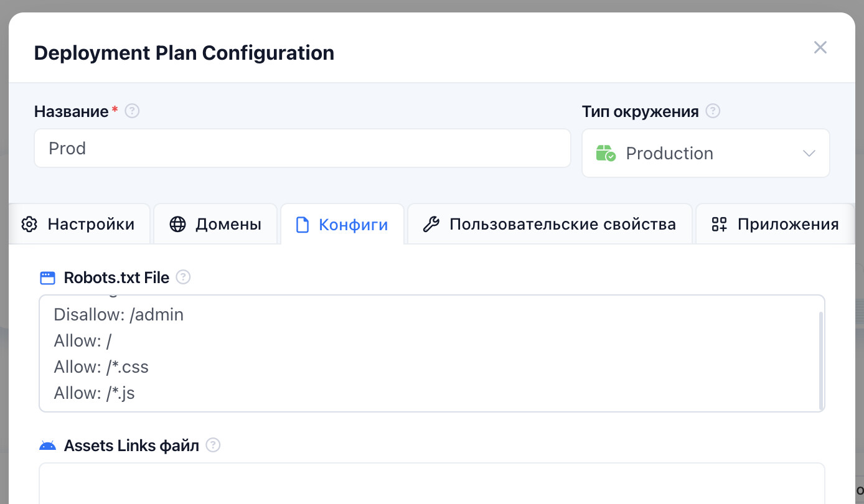Click the Android icon by Assets Links

tap(47, 446)
